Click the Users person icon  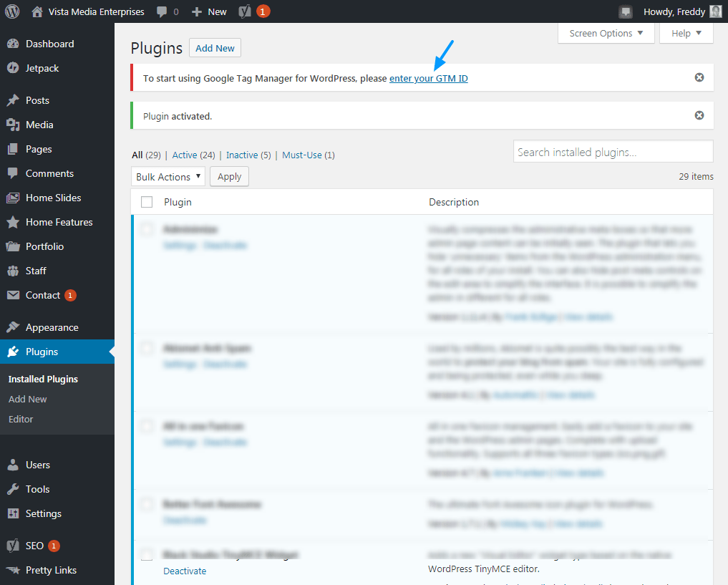(13, 465)
